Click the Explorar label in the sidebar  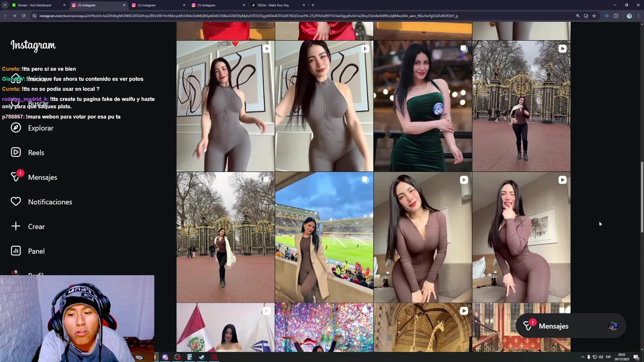point(41,128)
